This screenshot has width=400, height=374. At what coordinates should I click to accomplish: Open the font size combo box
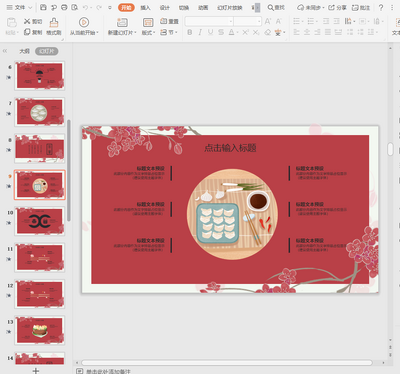[248, 22]
